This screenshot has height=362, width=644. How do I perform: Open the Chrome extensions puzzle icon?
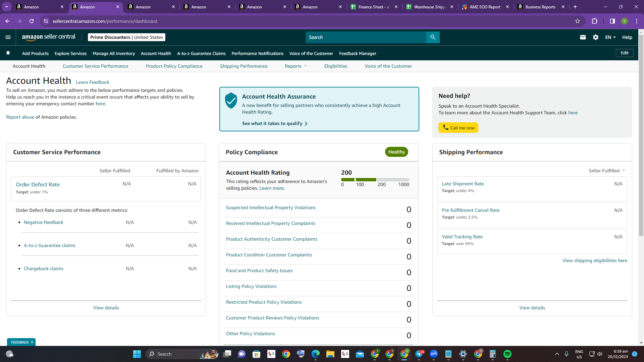(594, 21)
